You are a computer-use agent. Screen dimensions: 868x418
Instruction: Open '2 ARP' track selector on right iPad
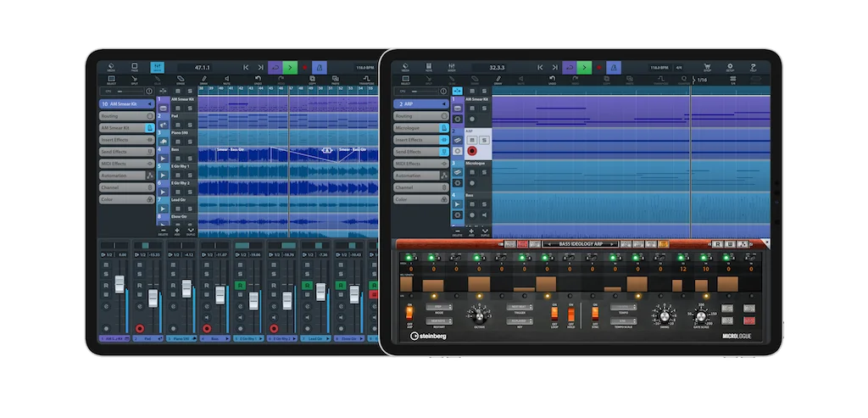(421, 103)
